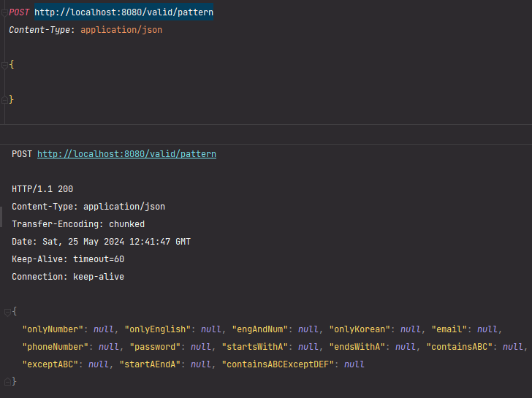The height and width of the screenshot is (398, 532).
Task: Click the response Content-Type: application/json line
Action: click(88, 207)
